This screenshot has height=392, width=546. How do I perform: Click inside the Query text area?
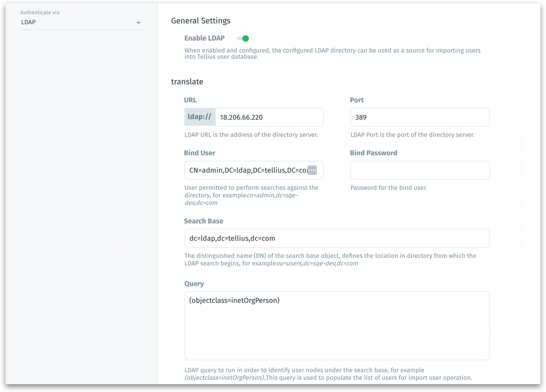click(337, 326)
